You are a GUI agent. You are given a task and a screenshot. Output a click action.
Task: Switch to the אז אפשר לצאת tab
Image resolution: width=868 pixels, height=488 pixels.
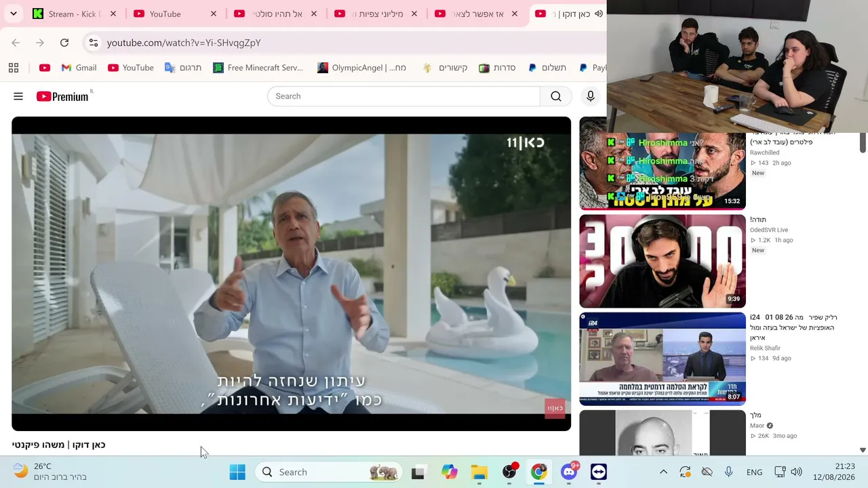[476, 14]
